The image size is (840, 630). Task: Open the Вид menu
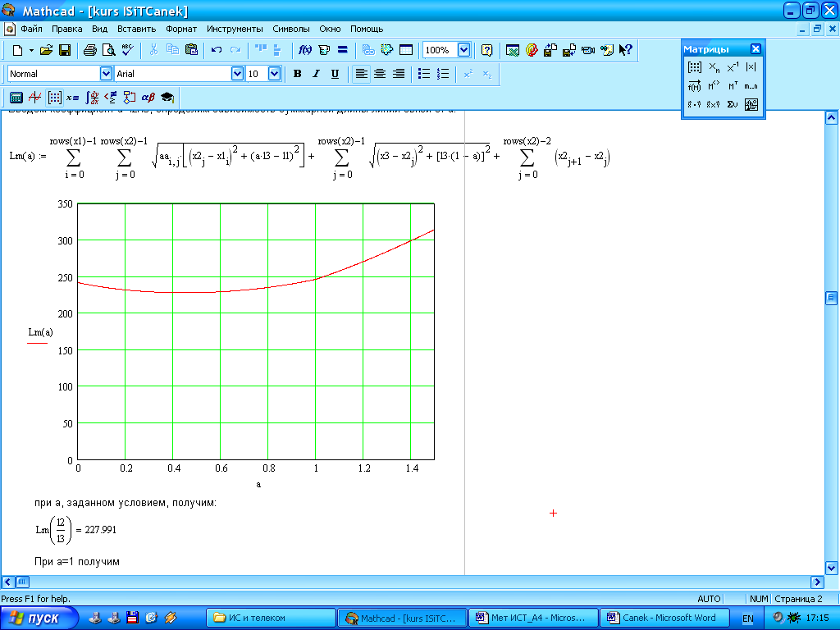click(x=99, y=29)
